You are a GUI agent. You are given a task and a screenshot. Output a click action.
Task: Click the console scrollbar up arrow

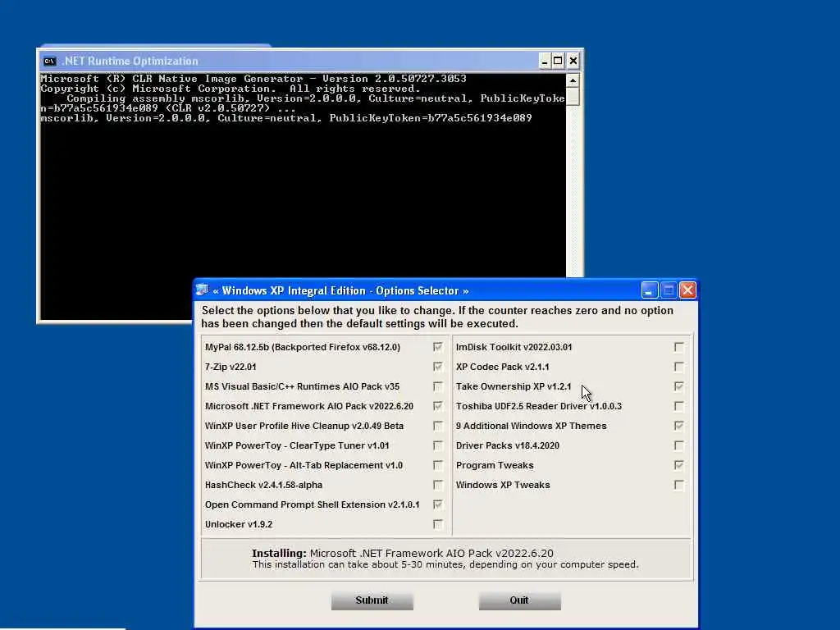tap(573, 80)
